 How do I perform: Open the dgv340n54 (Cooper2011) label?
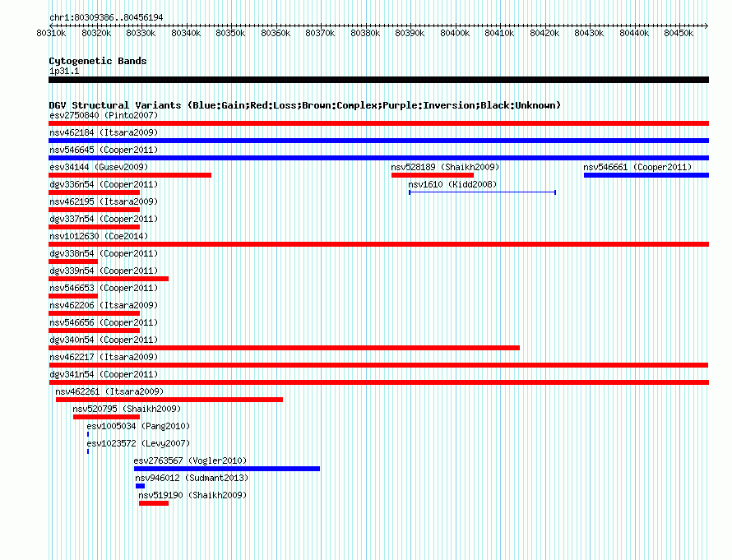pos(104,340)
